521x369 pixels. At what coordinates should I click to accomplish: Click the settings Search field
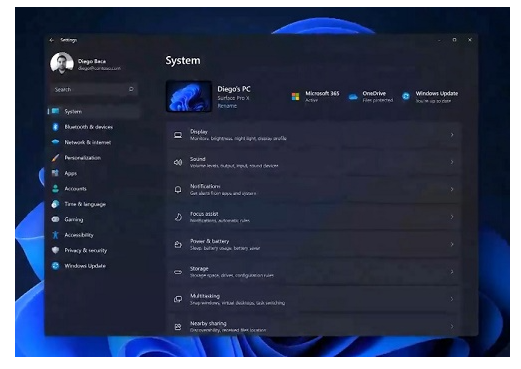(x=94, y=89)
